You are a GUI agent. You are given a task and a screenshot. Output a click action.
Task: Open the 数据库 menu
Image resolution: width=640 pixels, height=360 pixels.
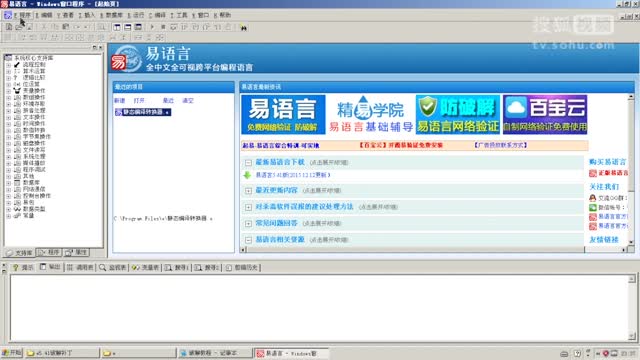pyautogui.click(x=111, y=15)
